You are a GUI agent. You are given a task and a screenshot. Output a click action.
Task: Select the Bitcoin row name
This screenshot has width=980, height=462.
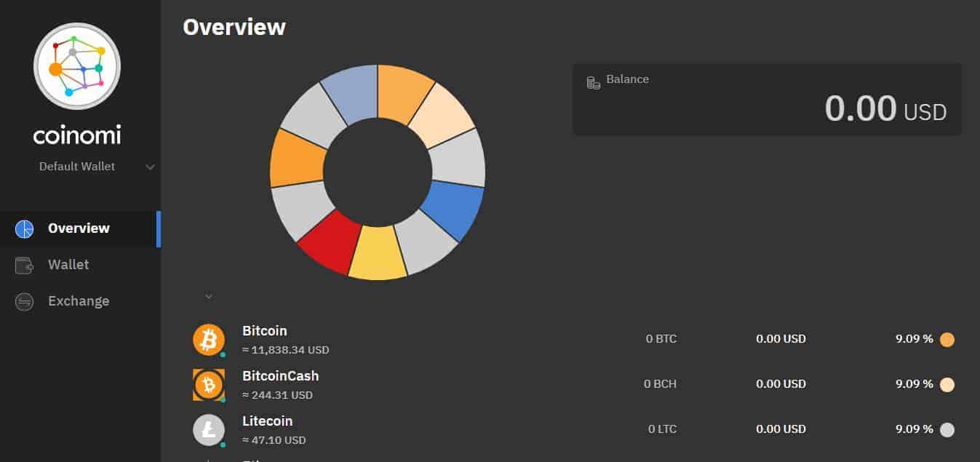pos(265,331)
